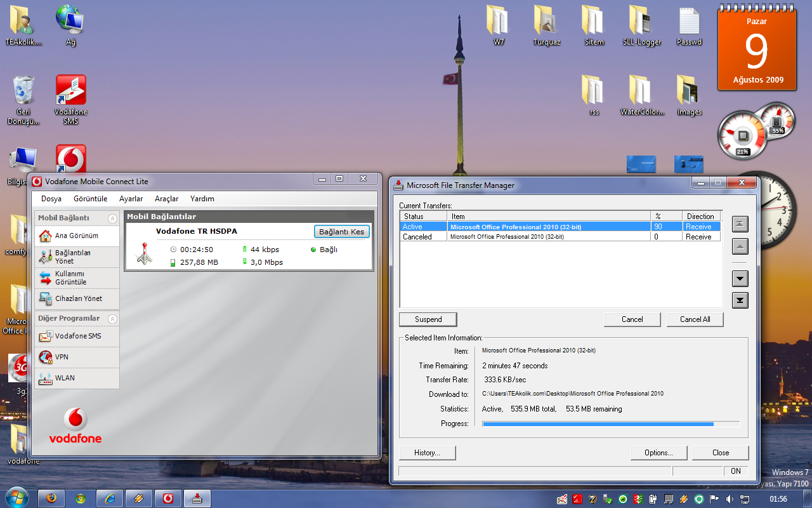Open Ana Görünüm in Vodafone sidebar

tap(77, 236)
